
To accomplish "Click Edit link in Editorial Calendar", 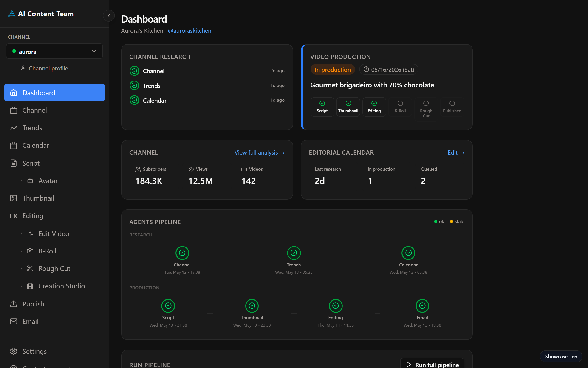I will (456, 152).
